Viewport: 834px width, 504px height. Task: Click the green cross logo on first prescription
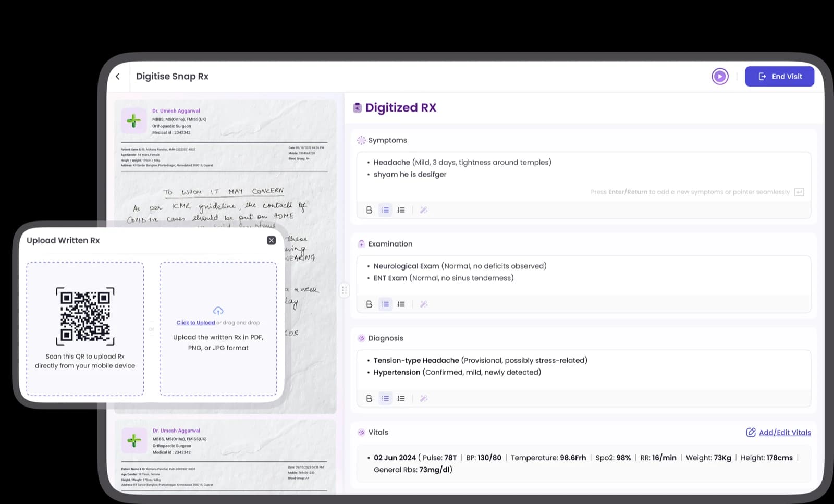[x=134, y=121]
